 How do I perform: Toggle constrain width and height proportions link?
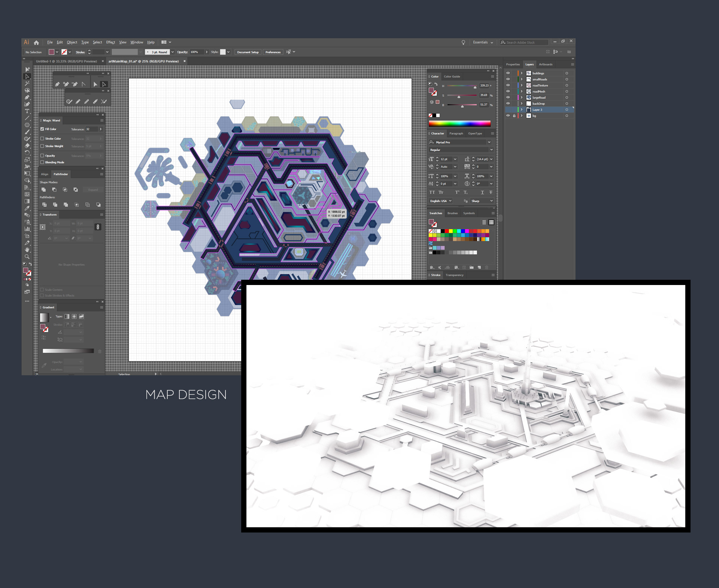pyautogui.click(x=98, y=227)
